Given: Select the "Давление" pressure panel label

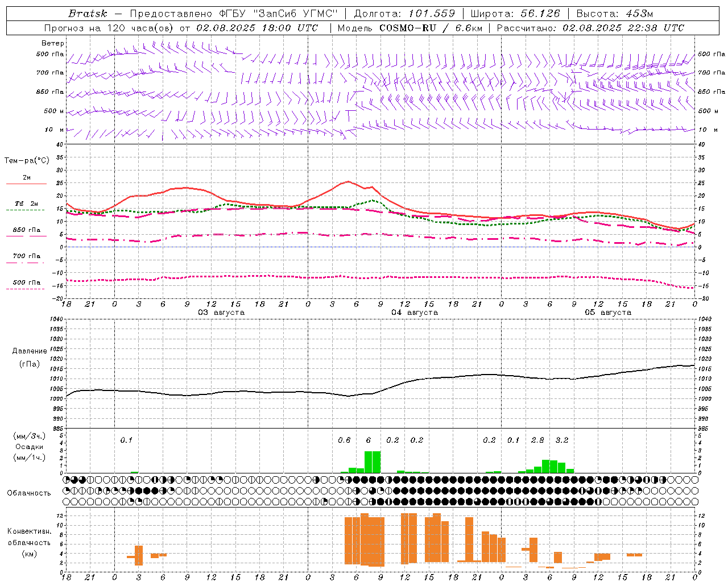Looking at the screenshot, I should [x=30, y=351].
